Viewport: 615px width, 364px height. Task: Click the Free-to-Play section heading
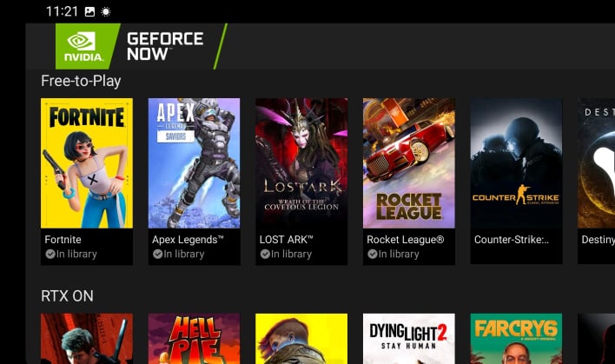click(81, 81)
